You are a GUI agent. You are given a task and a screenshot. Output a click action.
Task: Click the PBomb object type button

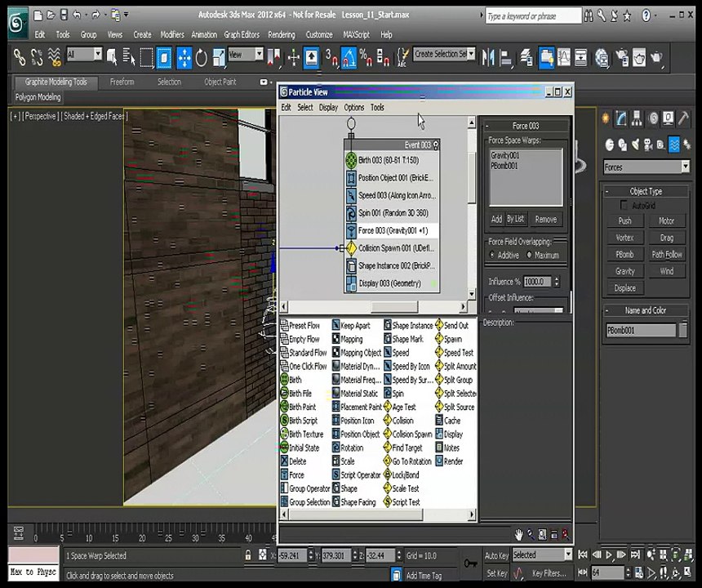tap(625, 254)
